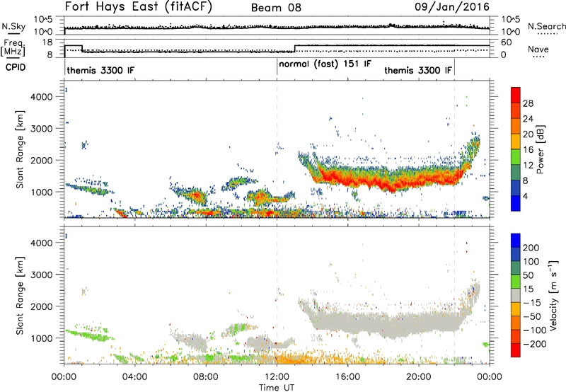
Task: Click the '18' frequency axis tick
Action: click(47, 42)
